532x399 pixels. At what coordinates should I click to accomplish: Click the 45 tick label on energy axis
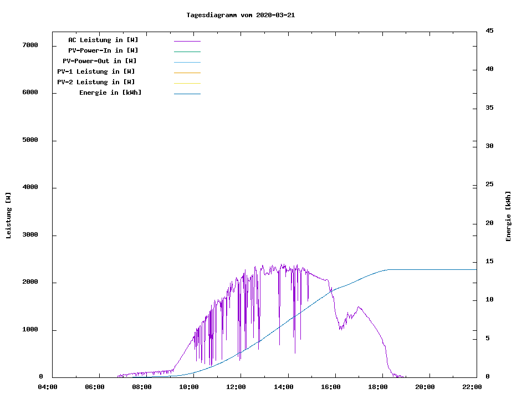(x=489, y=30)
